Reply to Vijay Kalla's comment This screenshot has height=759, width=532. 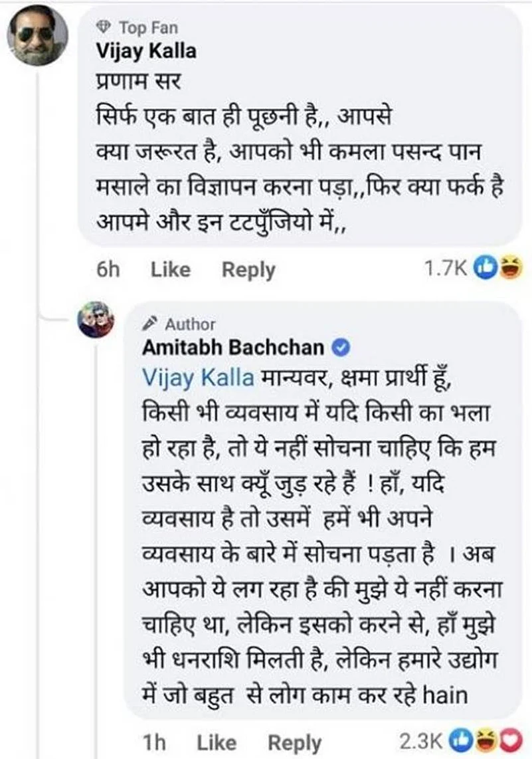pyautogui.click(x=248, y=269)
